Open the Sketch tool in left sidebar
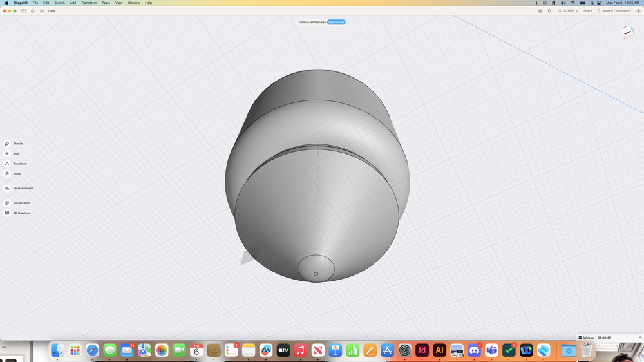The width and height of the screenshot is (644, 362). [x=13, y=144]
